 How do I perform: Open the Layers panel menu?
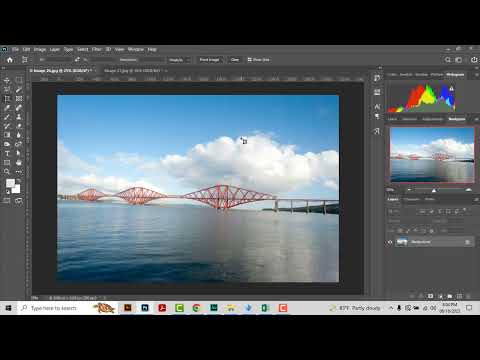[476, 199]
